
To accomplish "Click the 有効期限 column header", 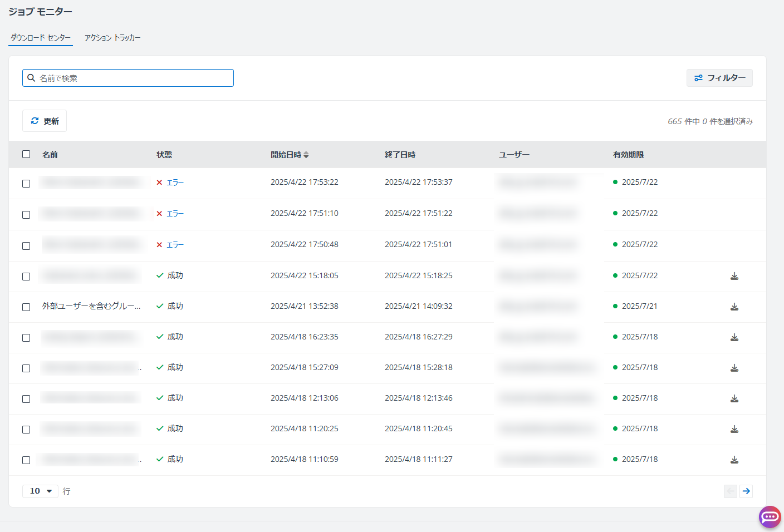I will tap(629, 155).
